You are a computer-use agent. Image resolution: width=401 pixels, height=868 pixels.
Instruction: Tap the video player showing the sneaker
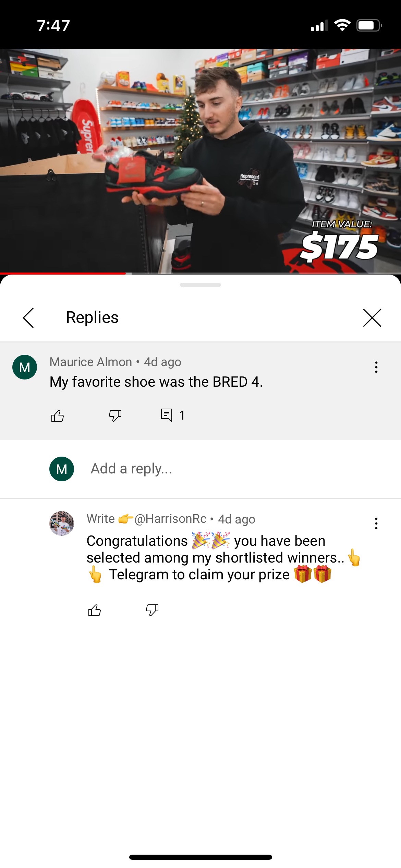(200, 160)
